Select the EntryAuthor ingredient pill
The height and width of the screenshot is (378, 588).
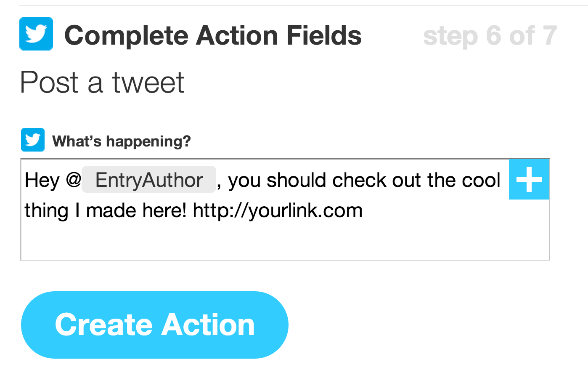149,180
